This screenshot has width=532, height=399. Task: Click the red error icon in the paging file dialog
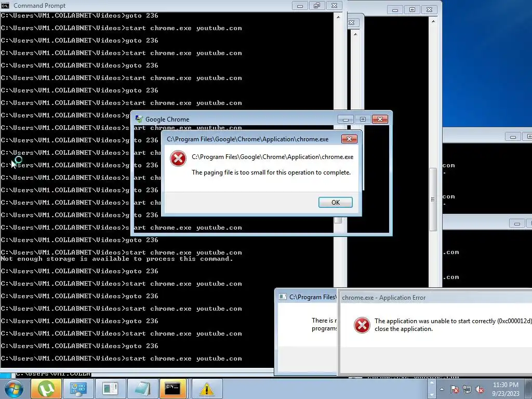(x=178, y=158)
